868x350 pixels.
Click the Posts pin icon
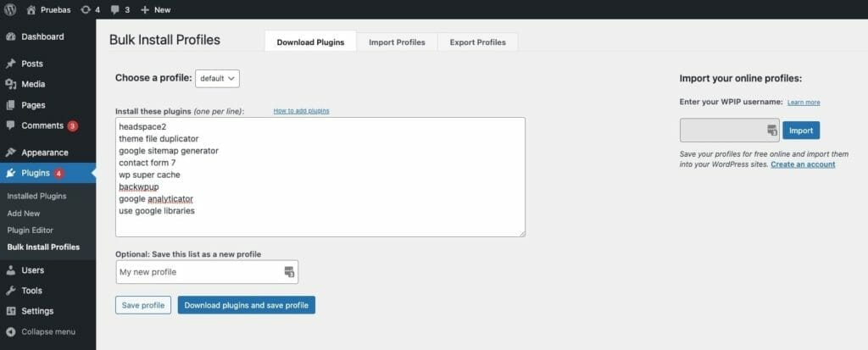pyautogui.click(x=10, y=64)
